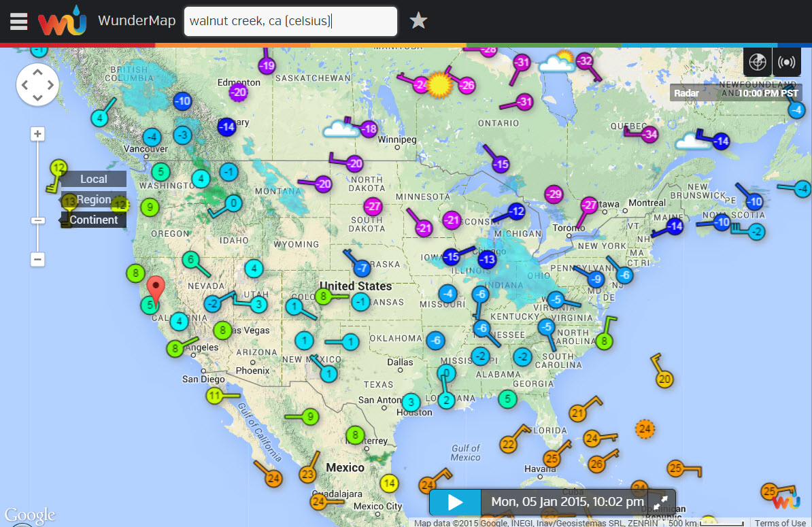Play the radar animation

click(x=455, y=503)
